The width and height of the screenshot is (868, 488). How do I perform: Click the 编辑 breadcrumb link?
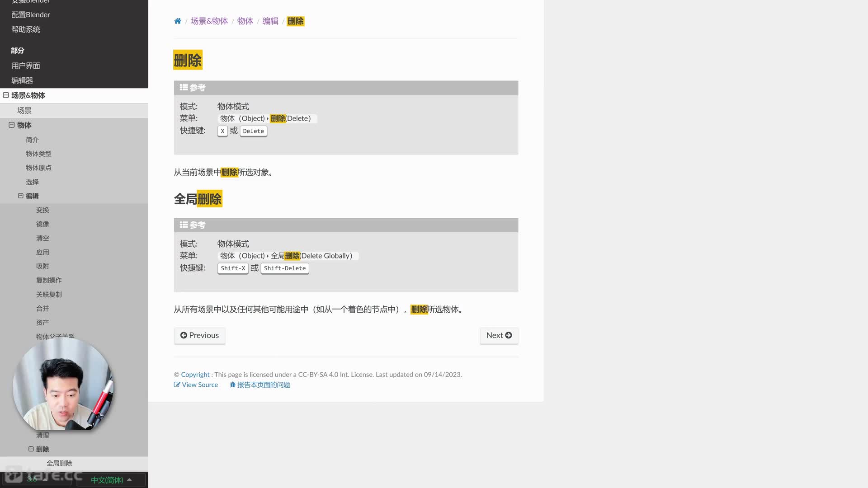(270, 21)
